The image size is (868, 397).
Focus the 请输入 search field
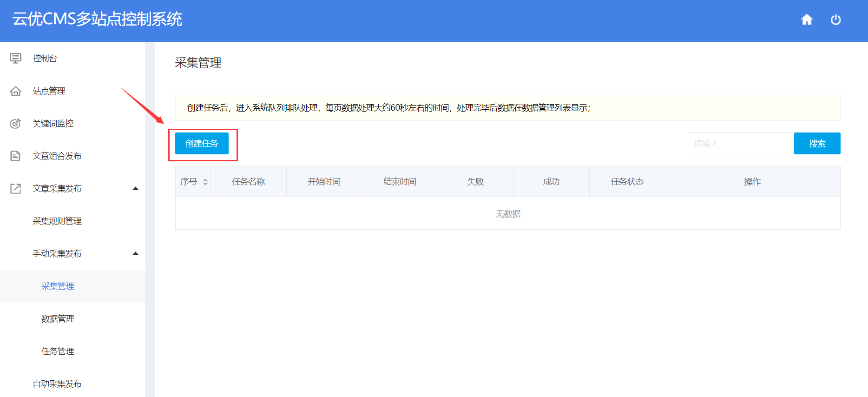pos(741,143)
